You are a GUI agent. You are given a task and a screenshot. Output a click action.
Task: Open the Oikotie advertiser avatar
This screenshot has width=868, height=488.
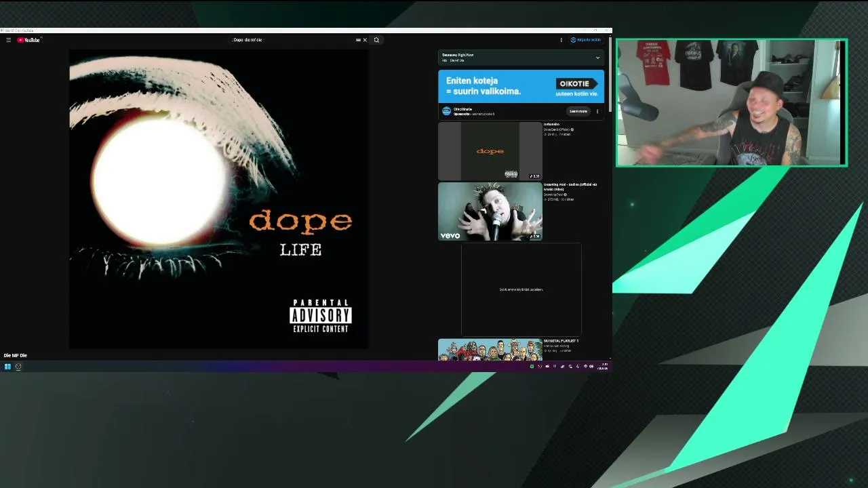[446, 111]
